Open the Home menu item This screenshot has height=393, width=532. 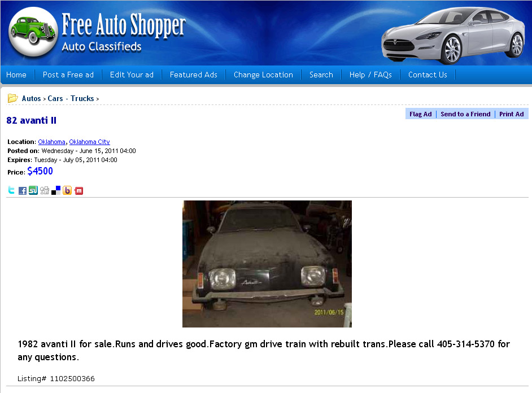(x=16, y=75)
